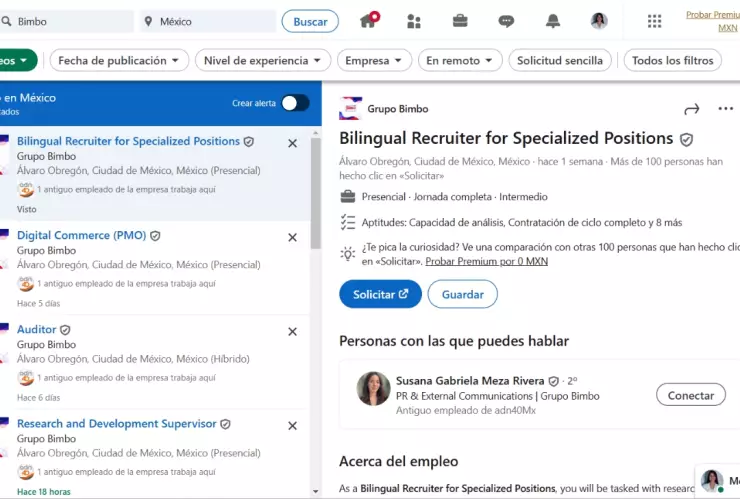Enable the Solicitud sencilla filter
740x499 pixels.
click(x=560, y=61)
